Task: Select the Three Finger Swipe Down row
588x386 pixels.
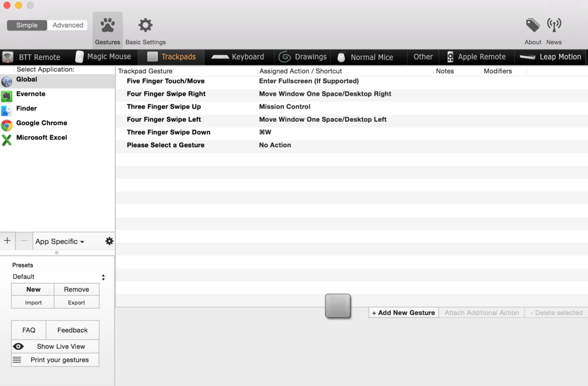Action: [x=352, y=132]
